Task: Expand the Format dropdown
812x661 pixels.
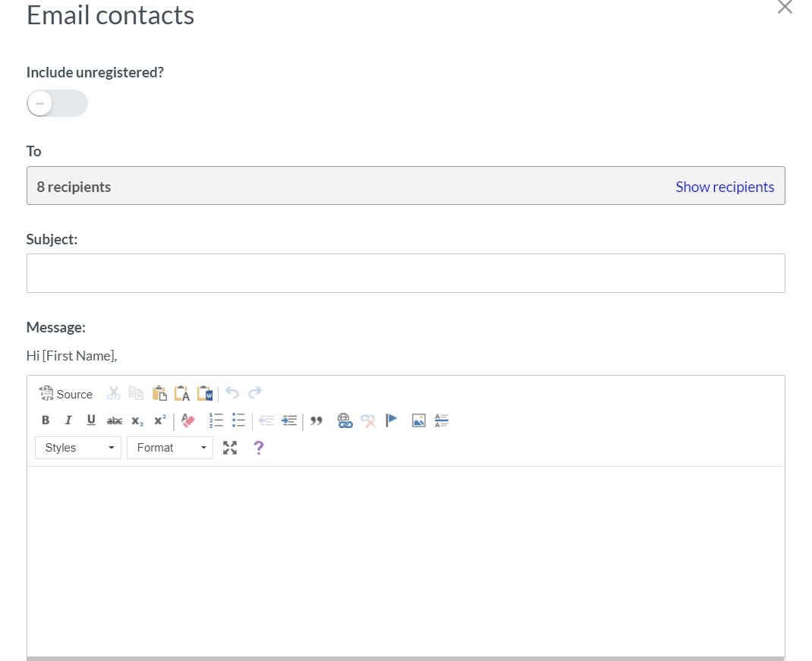Action: click(170, 448)
